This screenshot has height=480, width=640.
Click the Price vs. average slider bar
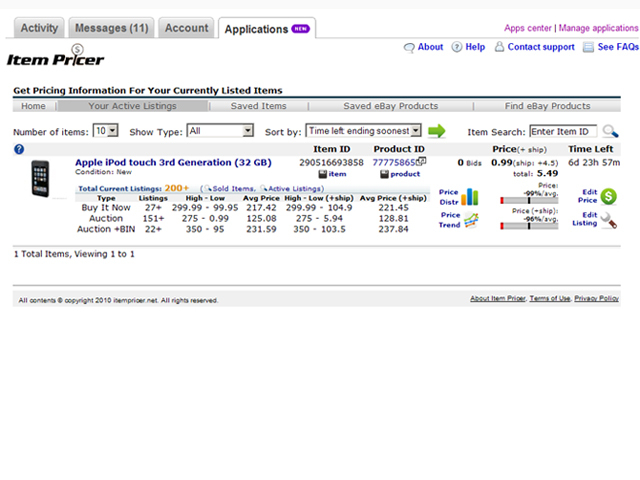(x=529, y=200)
